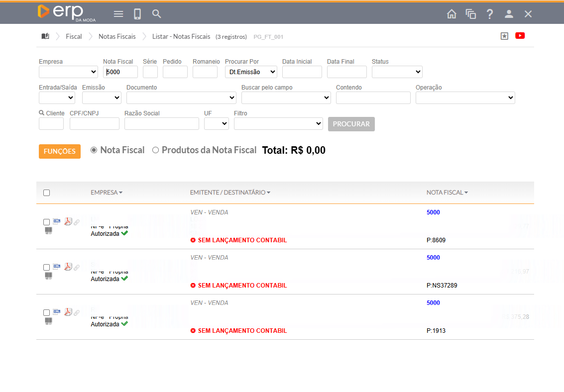This screenshot has height=392, width=564.
Task: Navigate to Notas Fiscais breadcrumb item
Action: (117, 36)
